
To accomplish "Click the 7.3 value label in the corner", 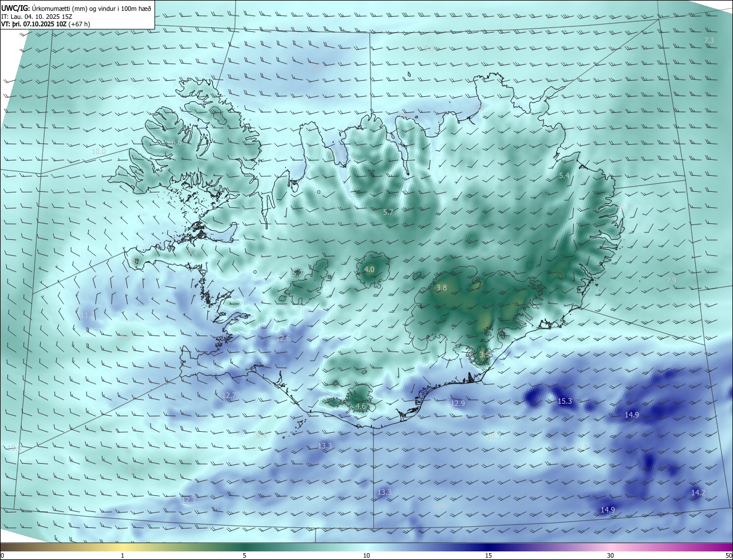I will click(x=709, y=41).
